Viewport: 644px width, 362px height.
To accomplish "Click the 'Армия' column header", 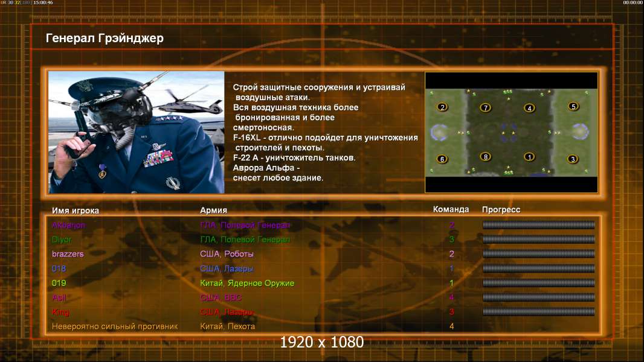I will click(x=214, y=211).
